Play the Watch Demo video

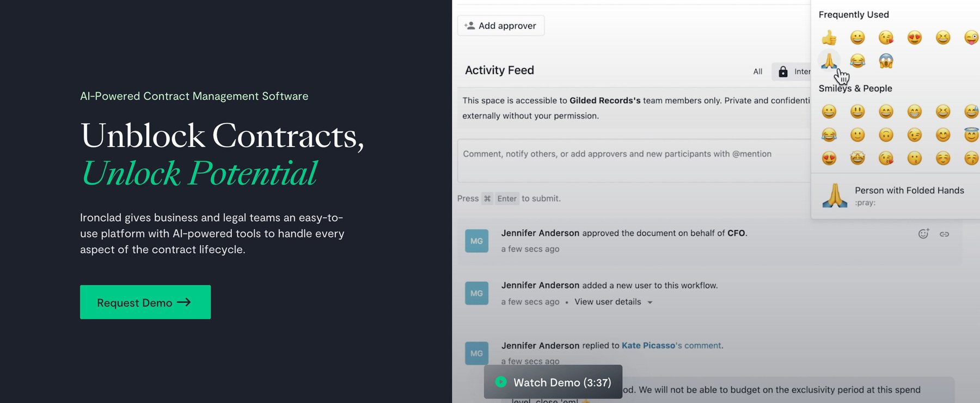[553, 382]
